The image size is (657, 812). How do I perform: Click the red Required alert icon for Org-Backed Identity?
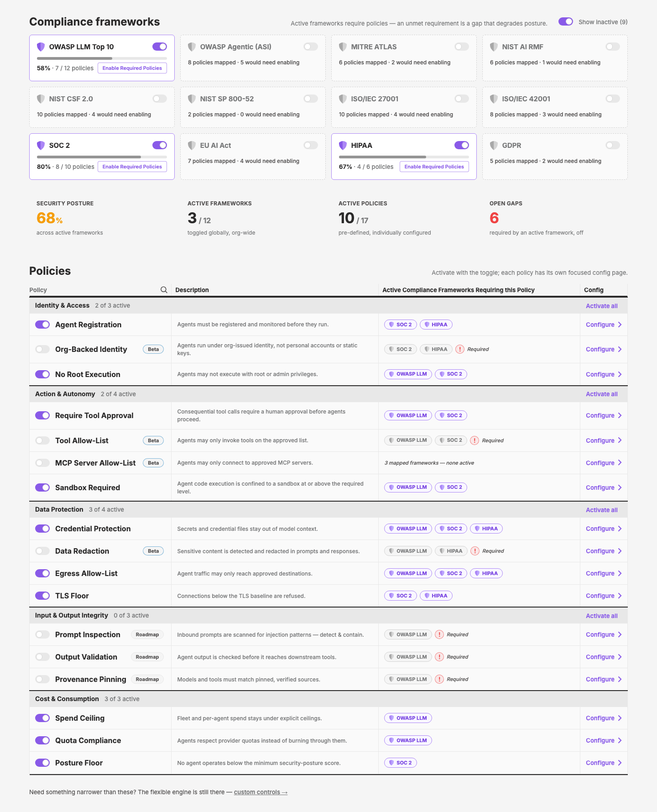[460, 349]
